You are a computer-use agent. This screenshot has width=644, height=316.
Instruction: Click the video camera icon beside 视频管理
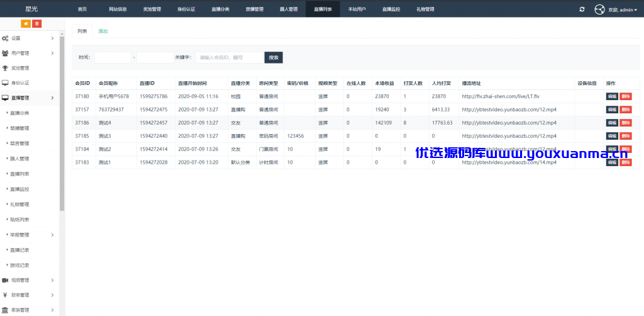[5, 280]
